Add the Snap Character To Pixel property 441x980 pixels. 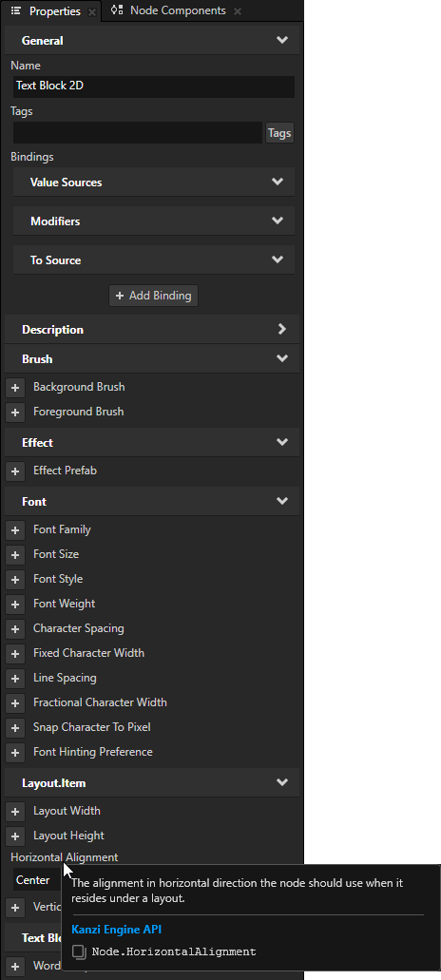[x=15, y=727]
